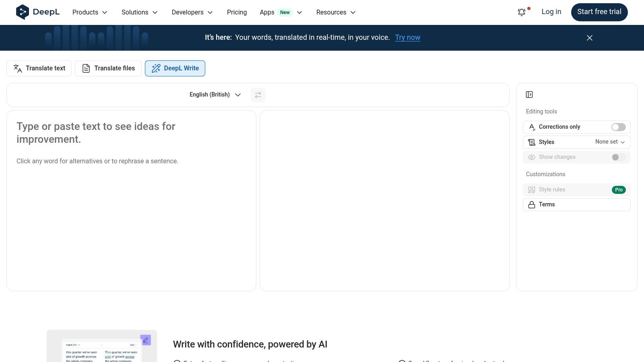
Task: Click the Translate text language icon
Action: tap(18, 68)
